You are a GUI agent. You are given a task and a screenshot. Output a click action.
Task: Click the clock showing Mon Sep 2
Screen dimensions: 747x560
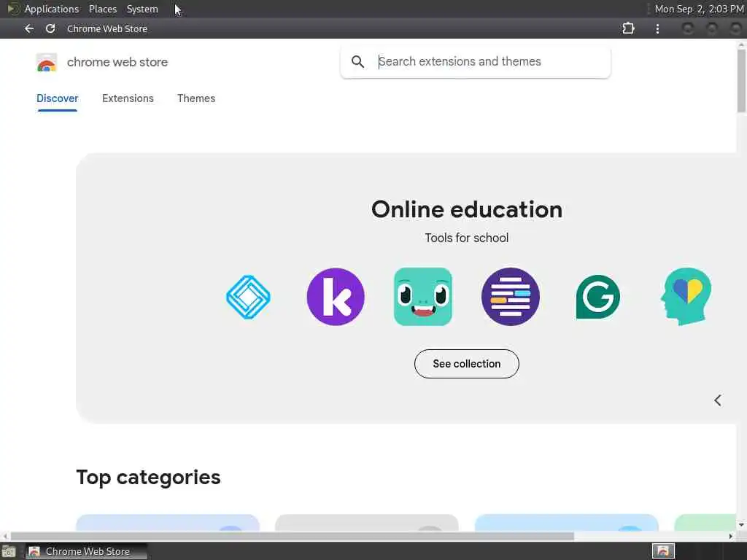699,9
